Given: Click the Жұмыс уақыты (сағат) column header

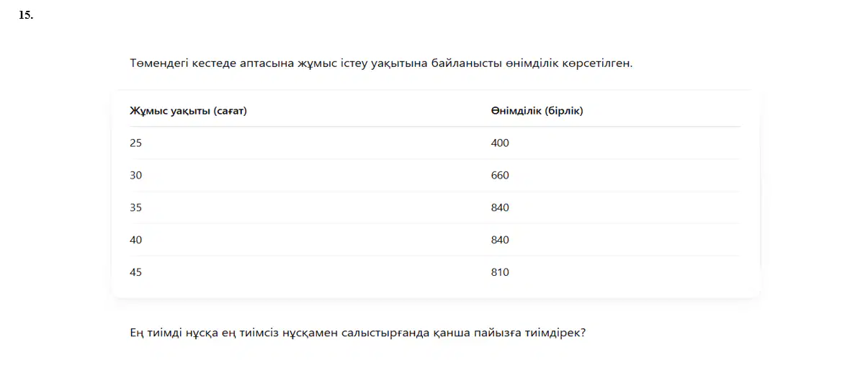Looking at the screenshot, I should tap(188, 111).
